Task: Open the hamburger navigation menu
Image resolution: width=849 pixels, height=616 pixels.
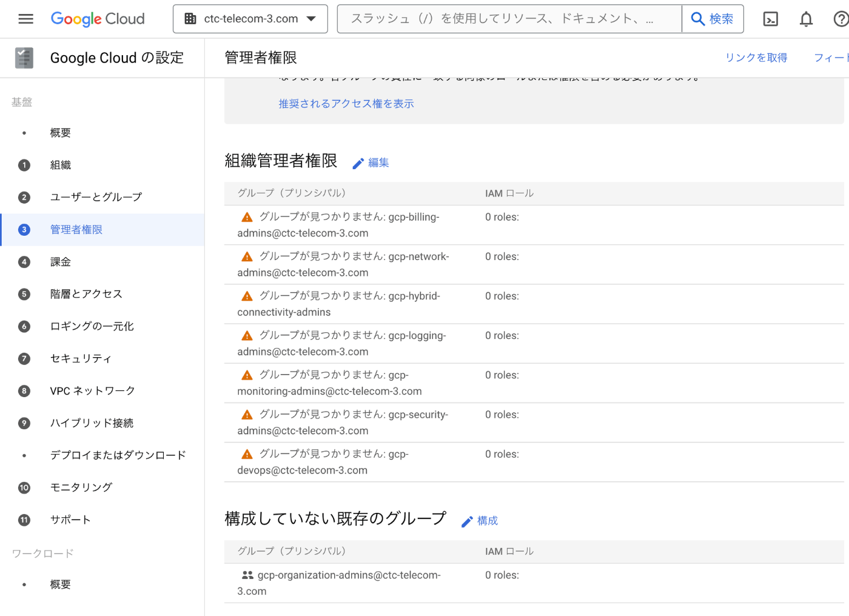Action: click(25, 19)
